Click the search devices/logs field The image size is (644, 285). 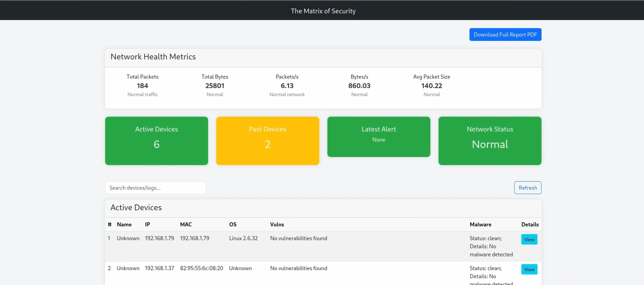[x=155, y=188]
